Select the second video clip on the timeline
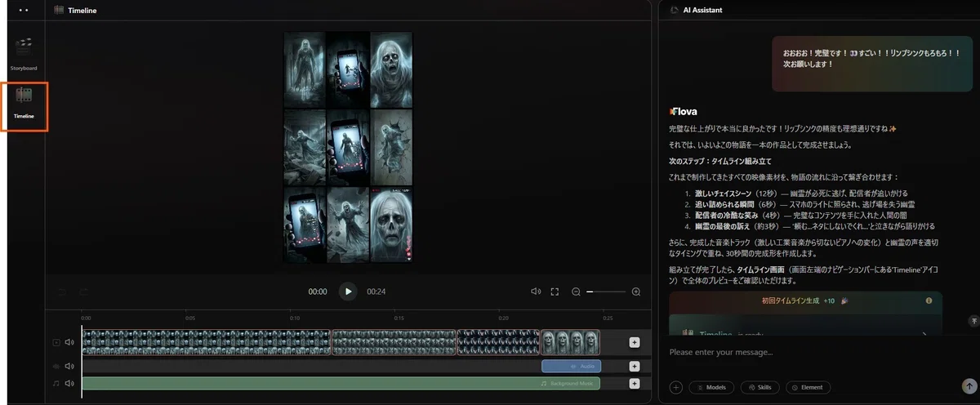This screenshot has width=980, height=405. pyautogui.click(x=394, y=343)
